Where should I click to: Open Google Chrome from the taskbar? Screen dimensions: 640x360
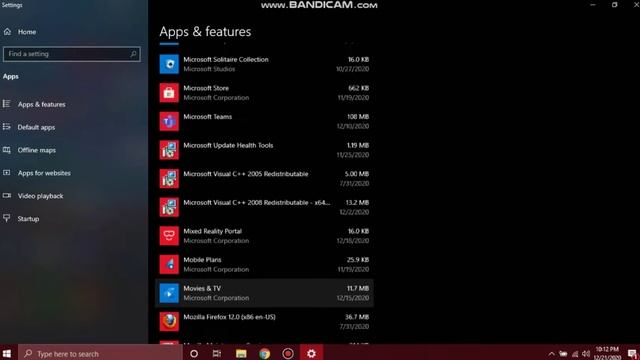click(x=264, y=353)
